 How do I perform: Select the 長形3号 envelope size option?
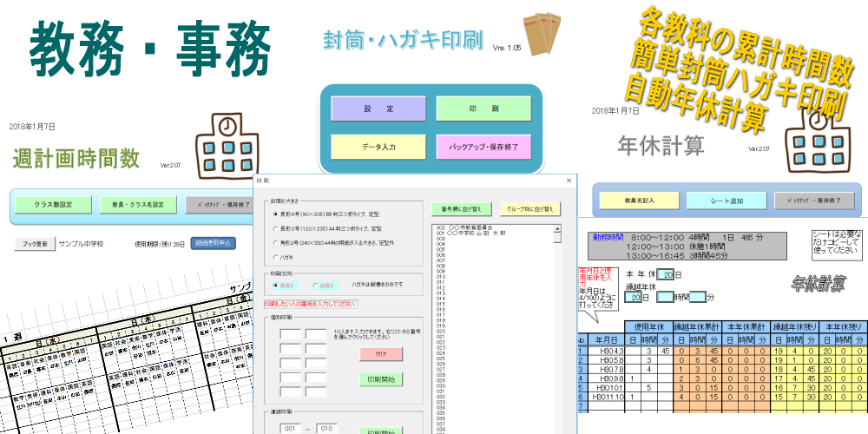tap(276, 228)
